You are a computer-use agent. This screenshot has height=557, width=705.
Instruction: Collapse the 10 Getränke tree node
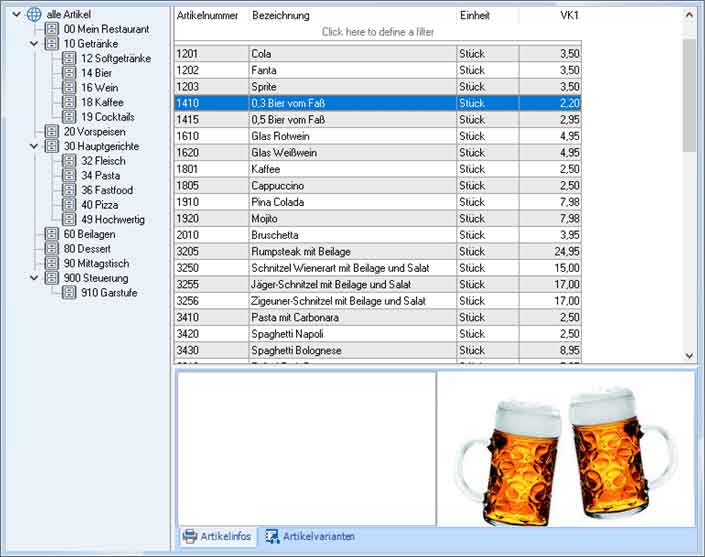34,44
